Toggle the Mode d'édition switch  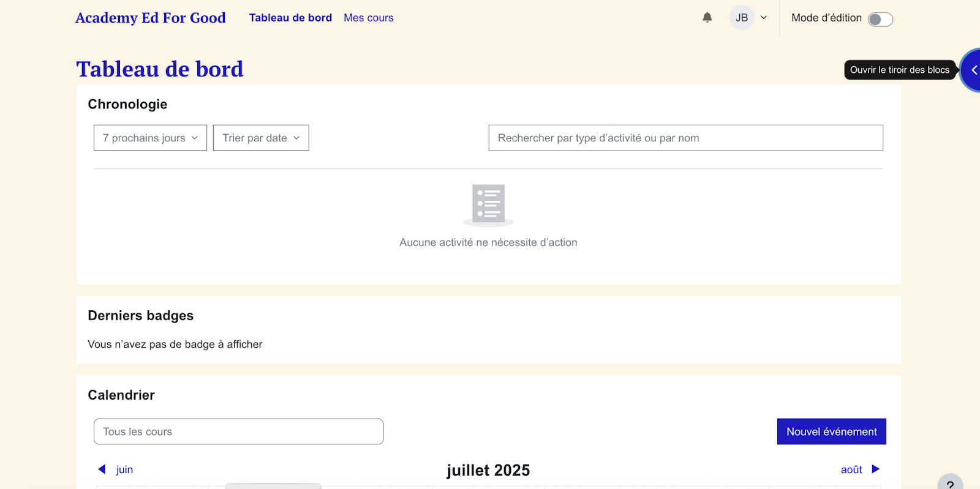coord(880,19)
